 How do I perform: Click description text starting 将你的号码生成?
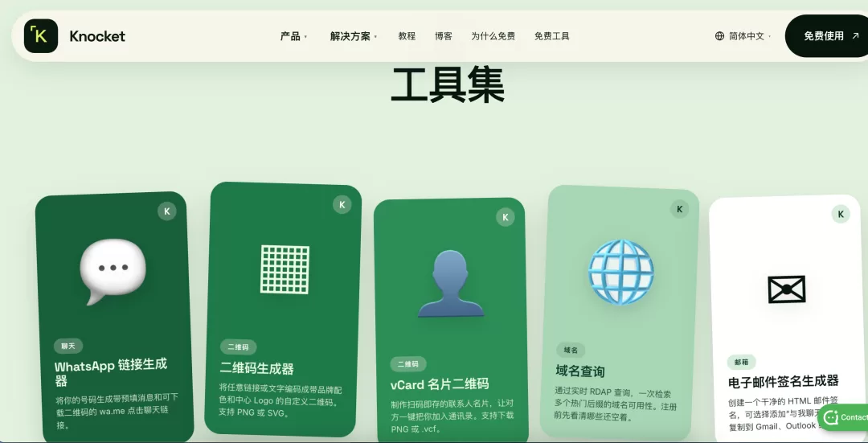pyautogui.click(x=117, y=411)
